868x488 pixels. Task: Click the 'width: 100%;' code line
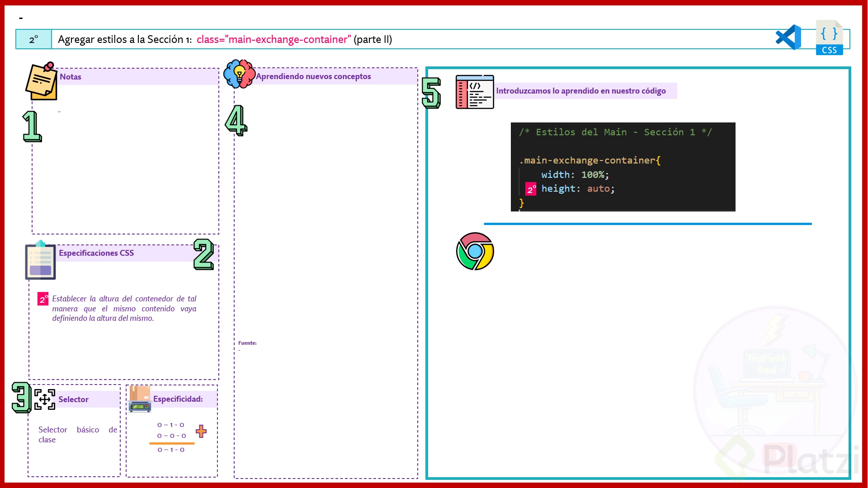(575, 174)
